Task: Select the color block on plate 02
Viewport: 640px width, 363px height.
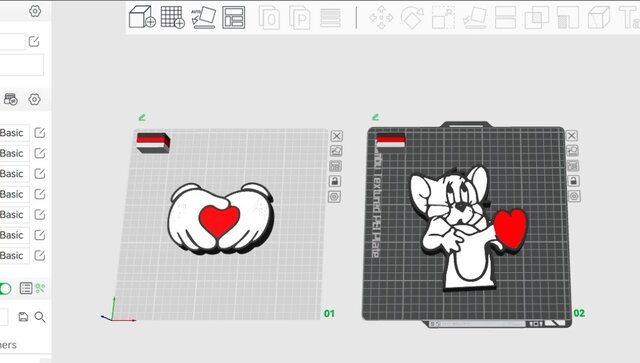Action: (391, 141)
